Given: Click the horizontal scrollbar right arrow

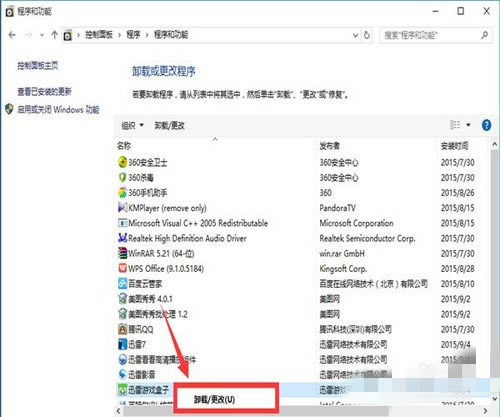Looking at the screenshot, I should (x=485, y=411).
